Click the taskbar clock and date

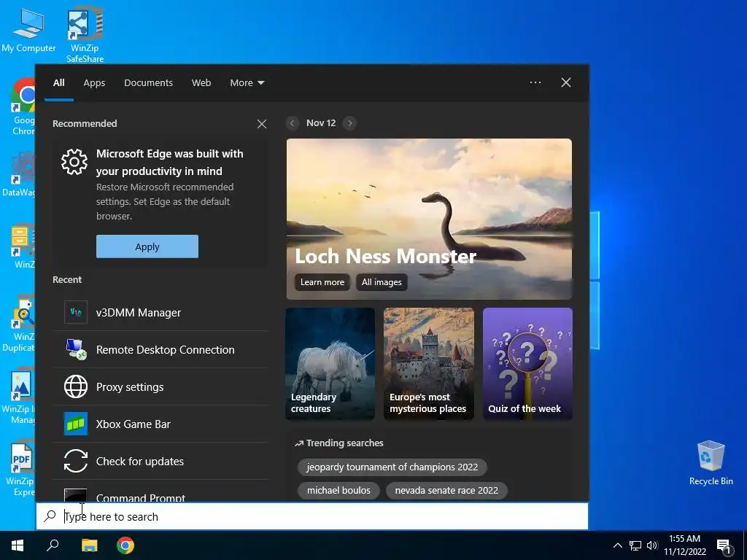point(684,545)
